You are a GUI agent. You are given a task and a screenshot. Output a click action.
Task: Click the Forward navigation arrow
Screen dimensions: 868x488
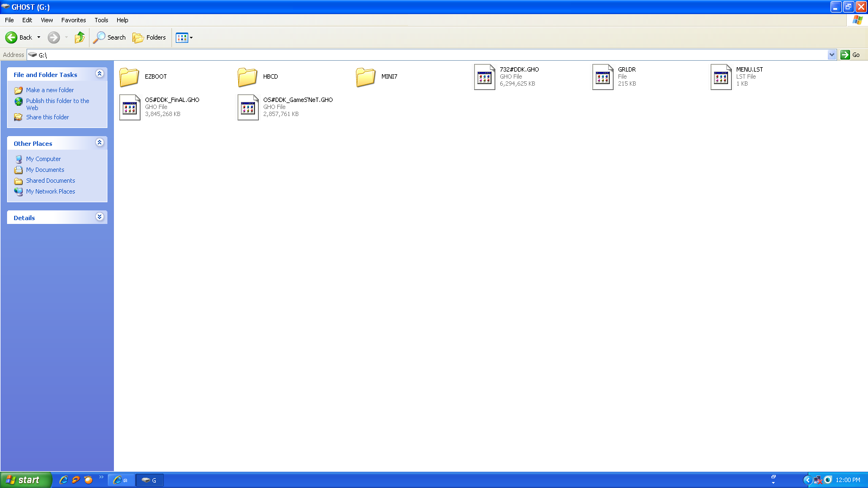pyautogui.click(x=54, y=37)
